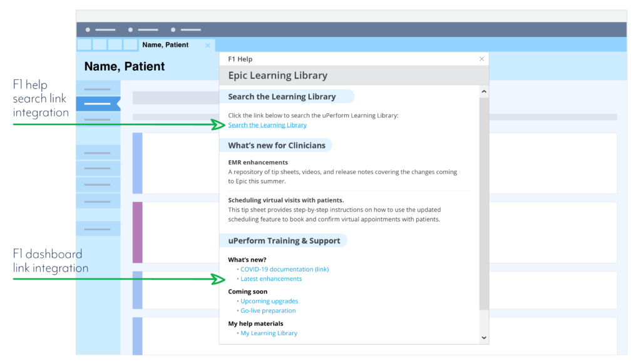Screen dimensions: 641x364
Task: Open the Latest enhancements link
Action: coord(271,278)
